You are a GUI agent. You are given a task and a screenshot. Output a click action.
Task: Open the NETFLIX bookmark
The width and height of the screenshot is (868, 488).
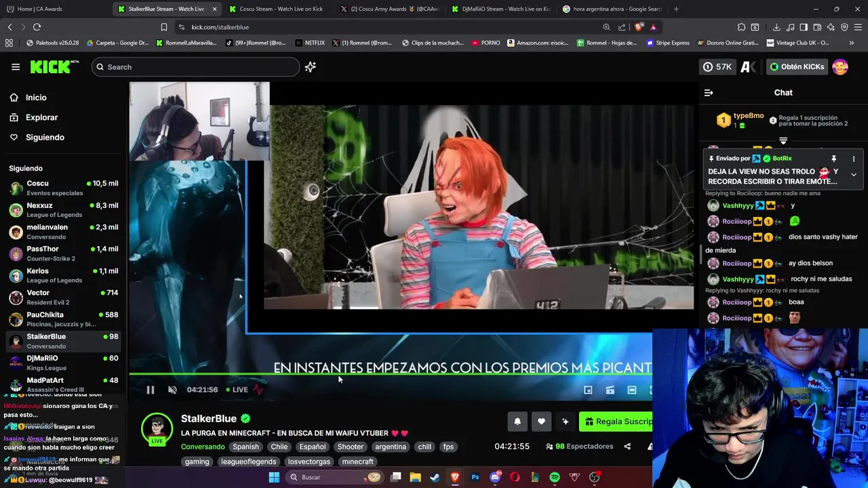310,43
